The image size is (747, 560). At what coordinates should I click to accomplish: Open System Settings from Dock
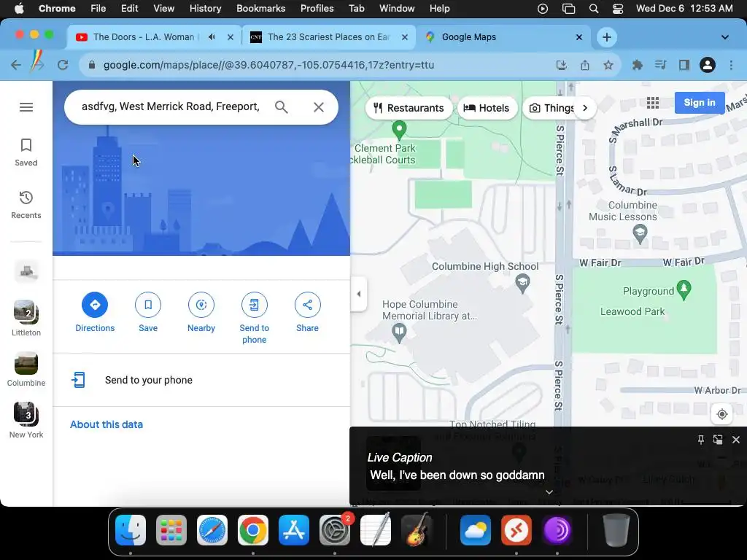coord(335,530)
